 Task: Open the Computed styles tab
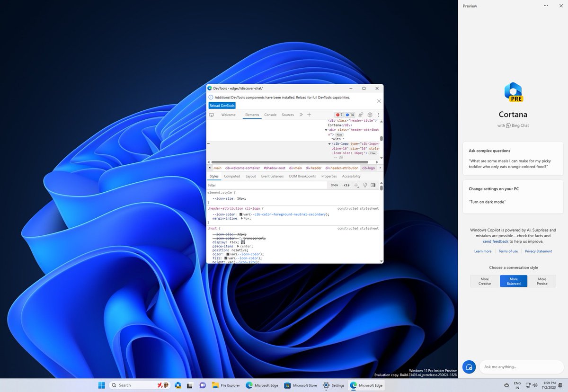pyautogui.click(x=232, y=176)
